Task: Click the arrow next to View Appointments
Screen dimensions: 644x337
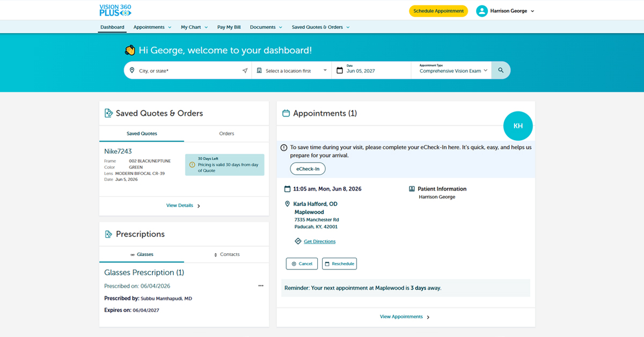Action: click(428, 317)
